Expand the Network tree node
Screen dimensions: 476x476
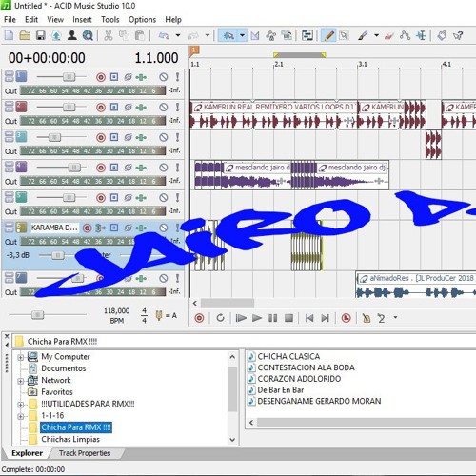(x=20, y=381)
